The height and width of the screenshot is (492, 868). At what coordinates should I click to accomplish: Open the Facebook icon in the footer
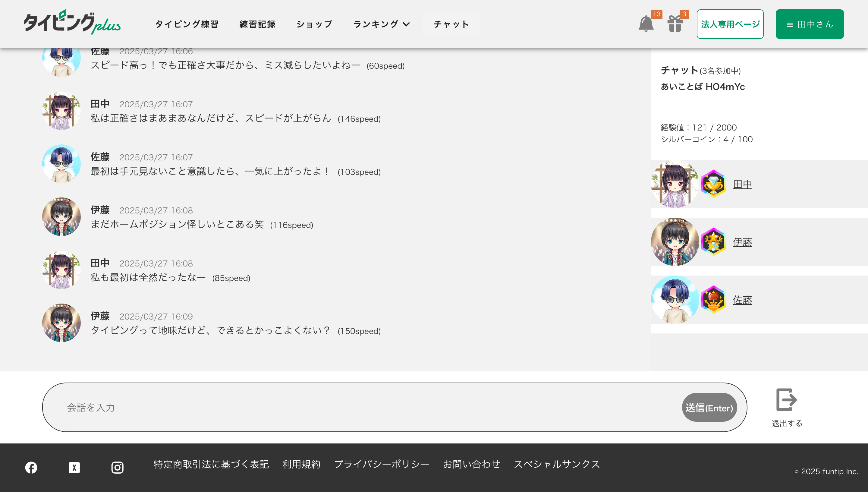coord(31,468)
